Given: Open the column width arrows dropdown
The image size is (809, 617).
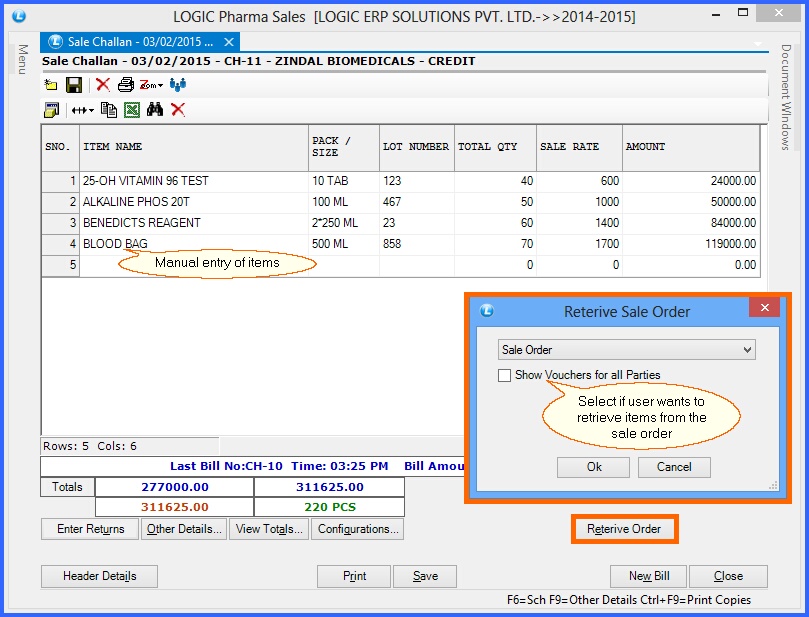Looking at the screenshot, I should 83,110.
